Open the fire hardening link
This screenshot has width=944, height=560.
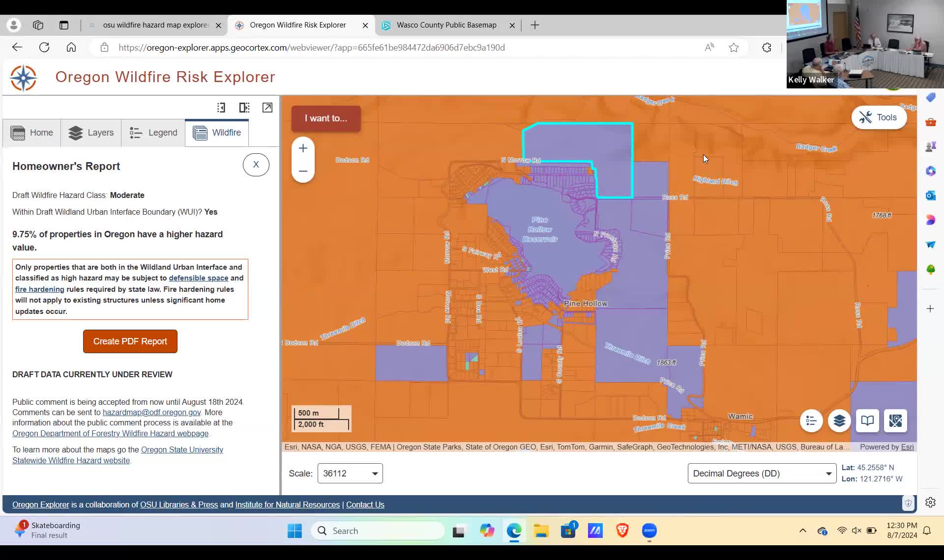(x=40, y=289)
